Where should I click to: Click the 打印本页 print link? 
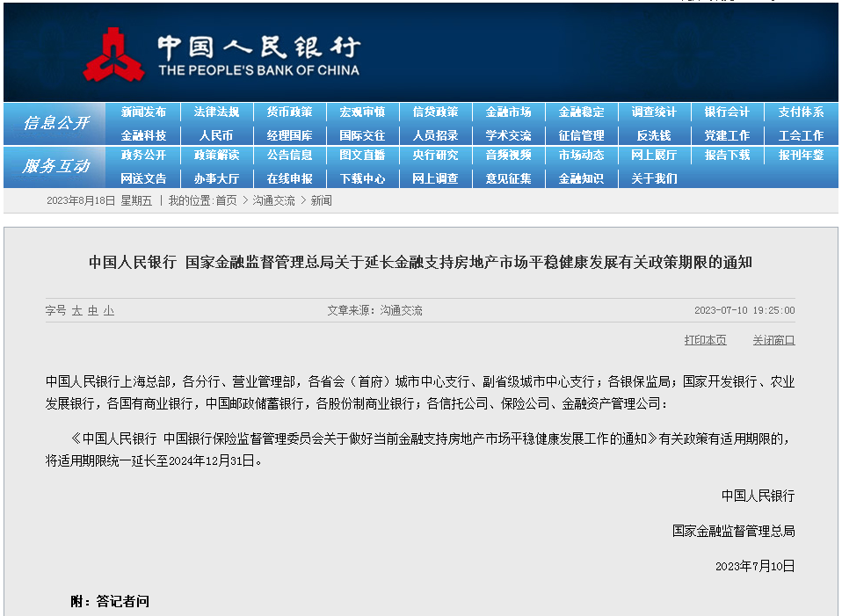[x=705, y=340]
